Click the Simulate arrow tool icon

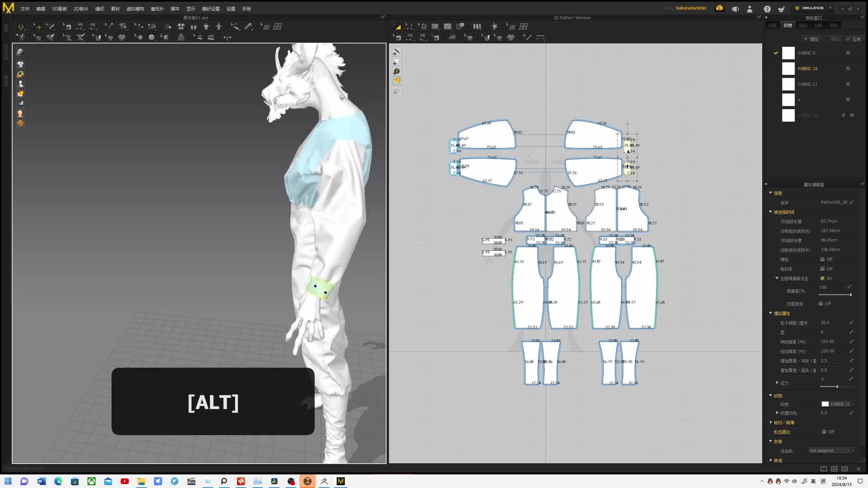tap(21, 27)
